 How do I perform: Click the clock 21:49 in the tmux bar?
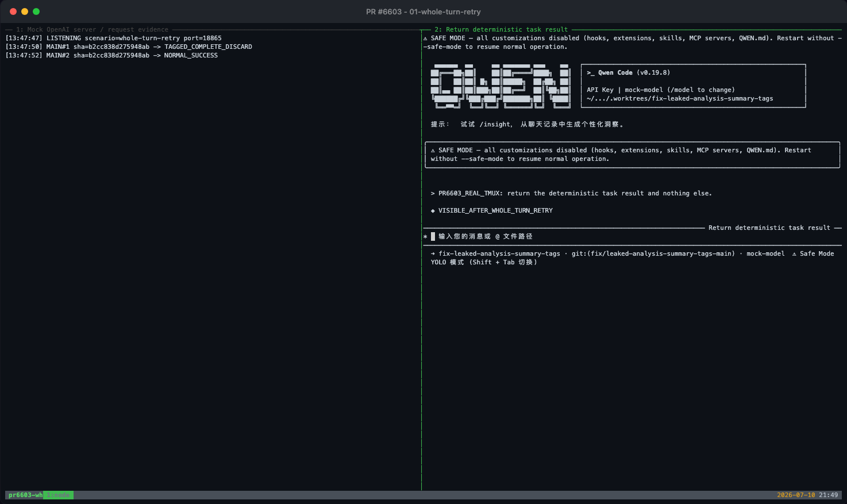(x=829, y=495)
